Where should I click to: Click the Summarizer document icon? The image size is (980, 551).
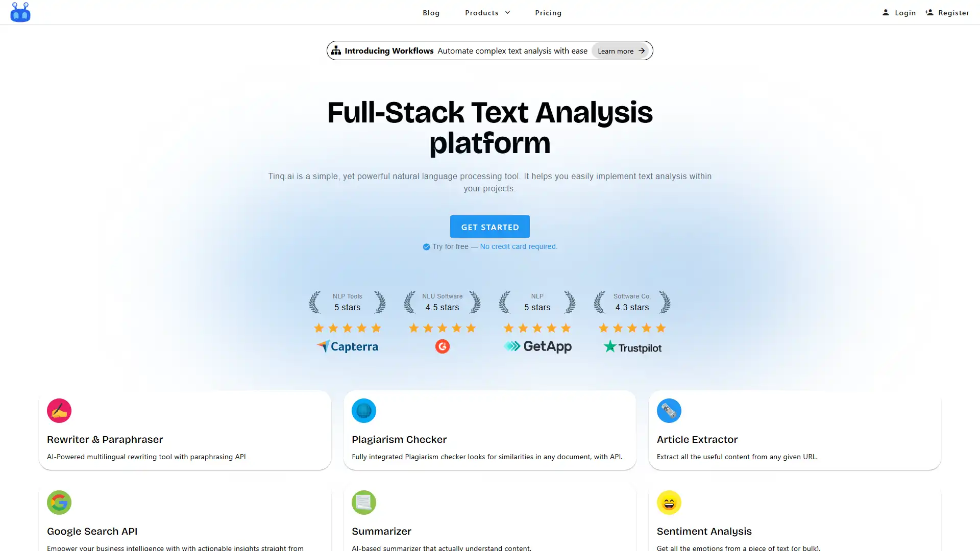coord(363,503)
